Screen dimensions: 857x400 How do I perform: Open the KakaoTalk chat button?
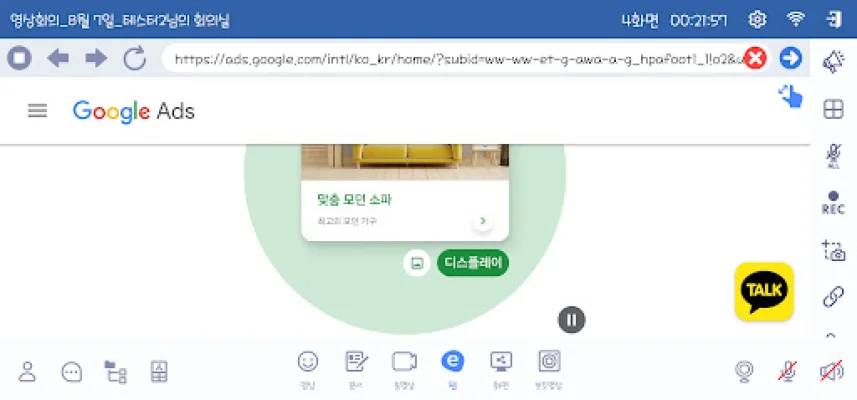tap(764, 291)
